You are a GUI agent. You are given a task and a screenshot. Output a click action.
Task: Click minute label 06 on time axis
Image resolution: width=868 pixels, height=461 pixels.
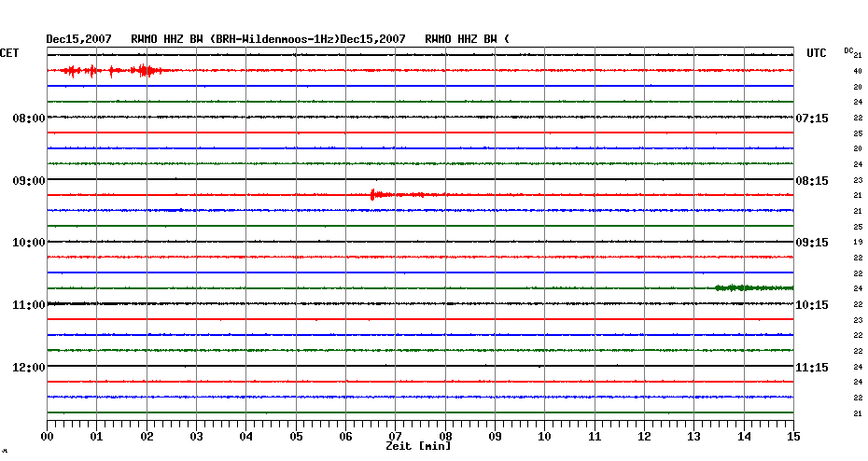tap(345, 436)
